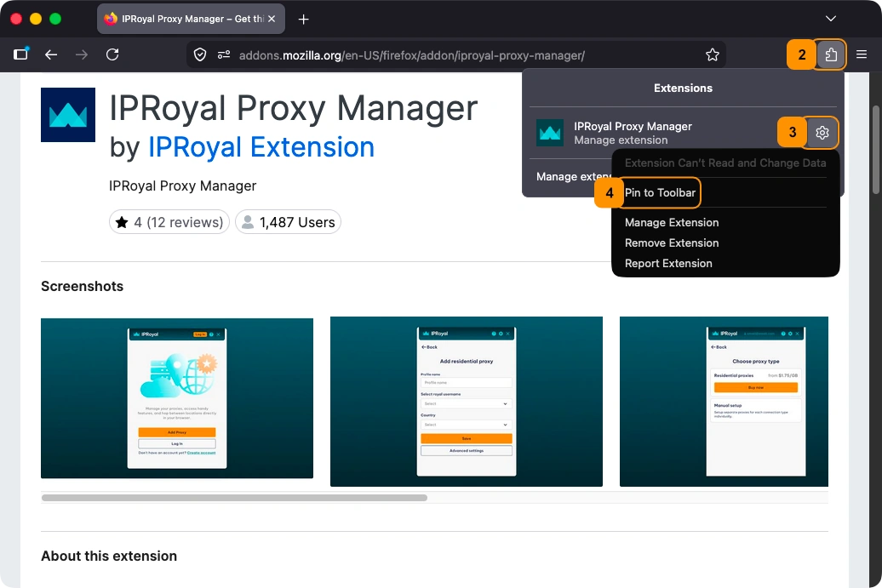882x588 pixels.
Task: Open a new browser tab
Action: coord(304,20)
